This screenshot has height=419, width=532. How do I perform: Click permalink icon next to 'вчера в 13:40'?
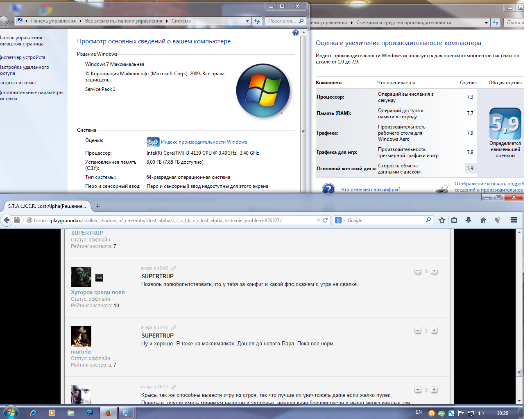(x=174, y=268)
